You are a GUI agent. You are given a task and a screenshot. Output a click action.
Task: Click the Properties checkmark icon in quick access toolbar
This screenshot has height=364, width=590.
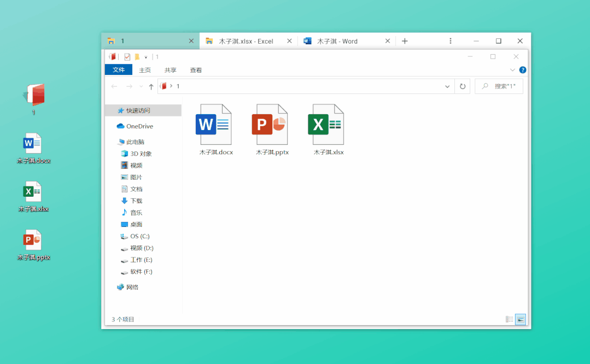[x=127, y=57]
